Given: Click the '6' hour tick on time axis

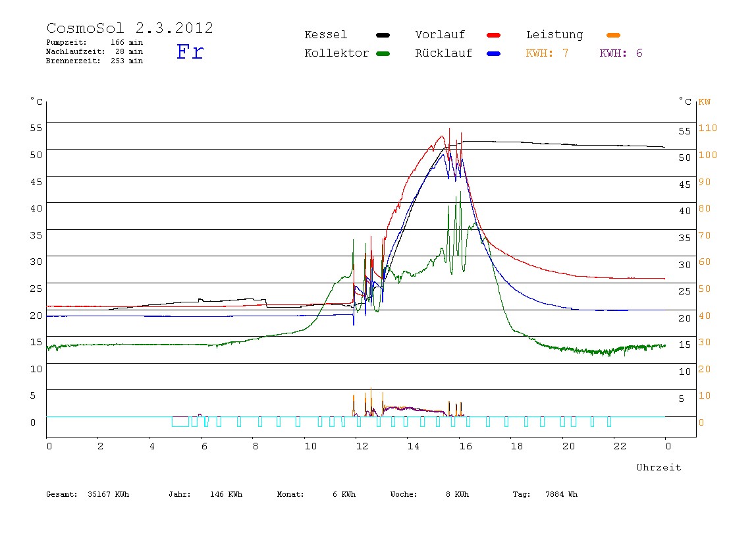Looking at the screenshot, I should 204,446.
